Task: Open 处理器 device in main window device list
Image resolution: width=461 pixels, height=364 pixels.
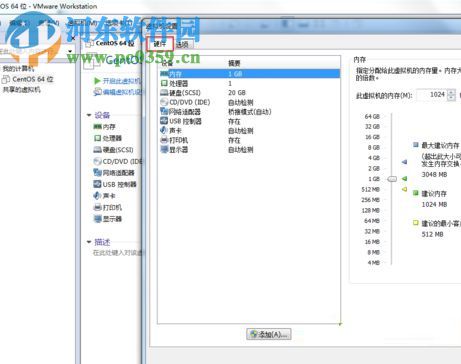Action: [107, 138]
